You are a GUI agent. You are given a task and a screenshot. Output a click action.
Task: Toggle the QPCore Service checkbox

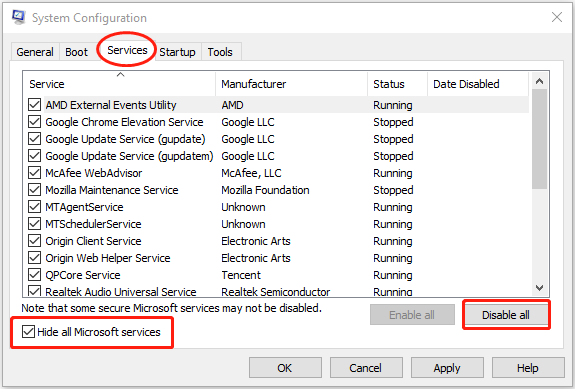(34, 275)
